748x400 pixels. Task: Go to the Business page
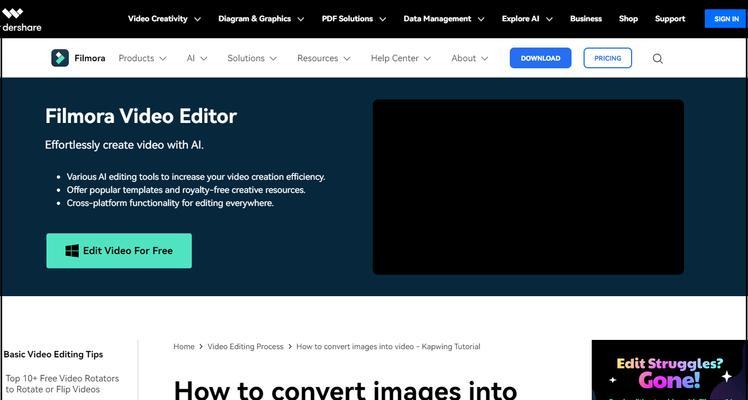coord(586,19)
